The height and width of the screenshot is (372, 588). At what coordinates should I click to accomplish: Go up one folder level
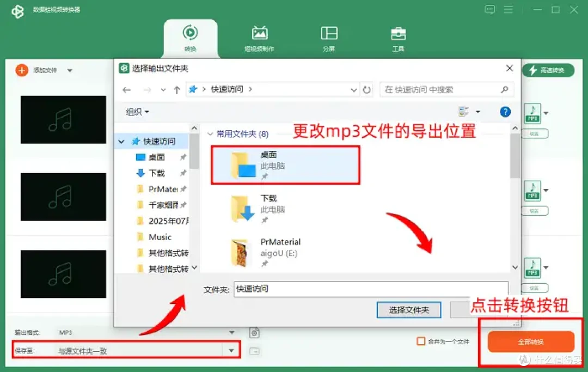pyautogui.click(x=177, y=90)
